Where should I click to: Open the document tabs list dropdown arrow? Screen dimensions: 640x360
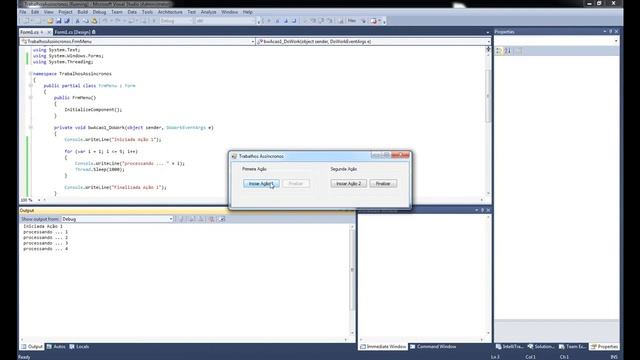pos(488,32)
